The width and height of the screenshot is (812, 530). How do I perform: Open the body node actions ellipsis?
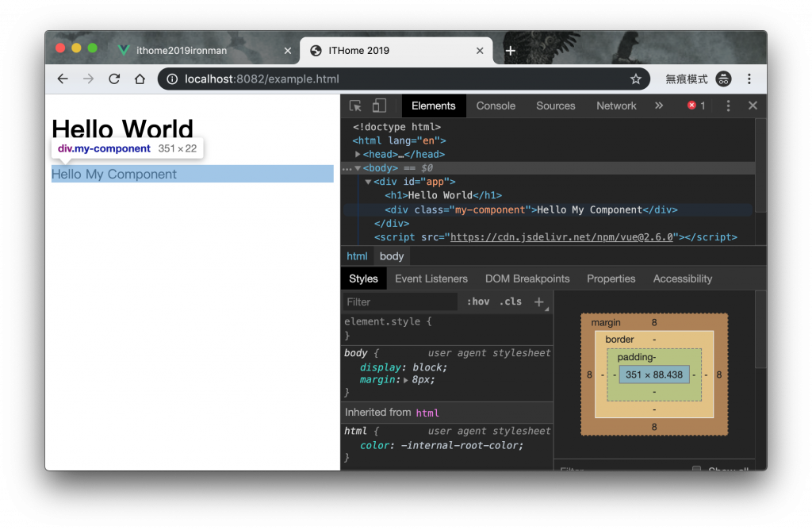pos(347,168)
